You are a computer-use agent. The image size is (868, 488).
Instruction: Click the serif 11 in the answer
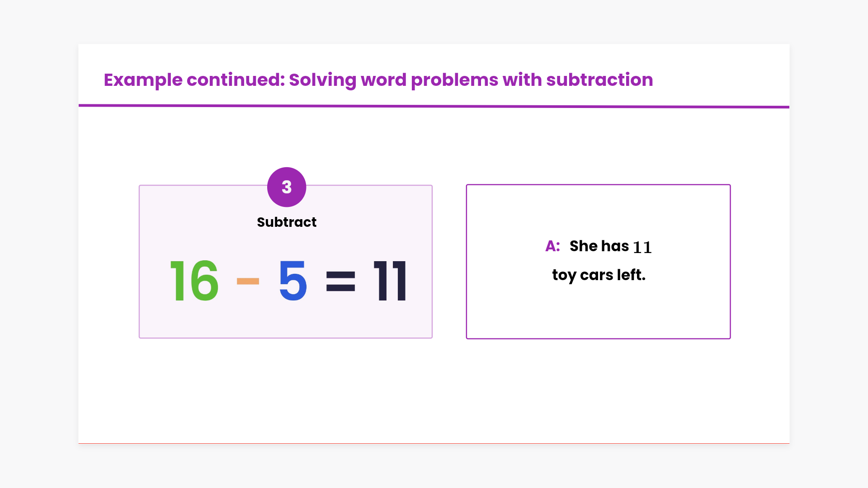(642, 248)
